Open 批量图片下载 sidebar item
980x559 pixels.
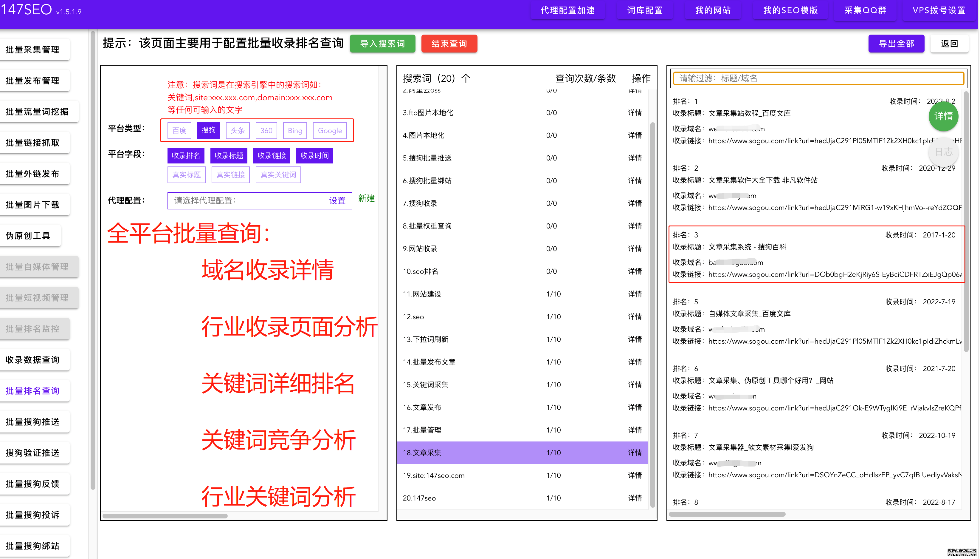(35, 205)
